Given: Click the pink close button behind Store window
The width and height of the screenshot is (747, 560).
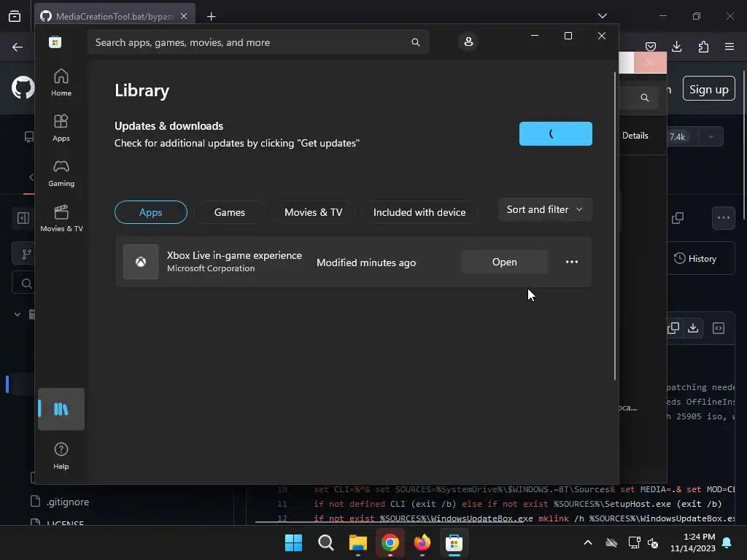Looking at the screenshot, I should [650, 63].
